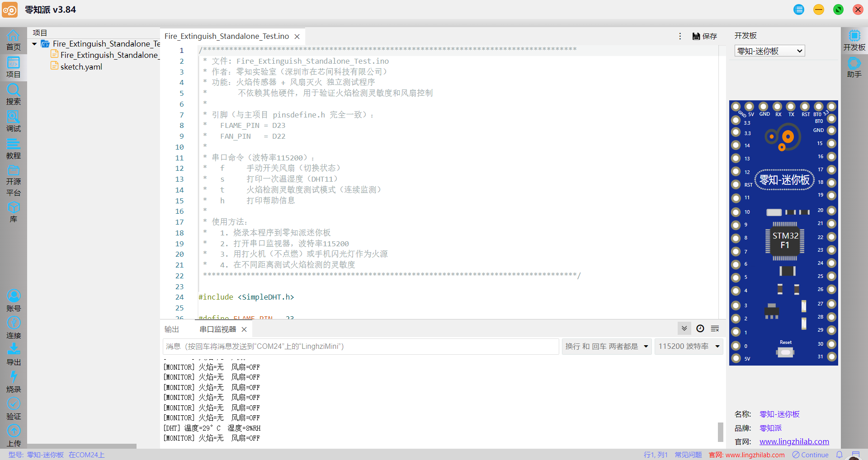
Task: Click the 连接 connect sidebar icon
Action: pyautogui.click(x=14, y=328)
